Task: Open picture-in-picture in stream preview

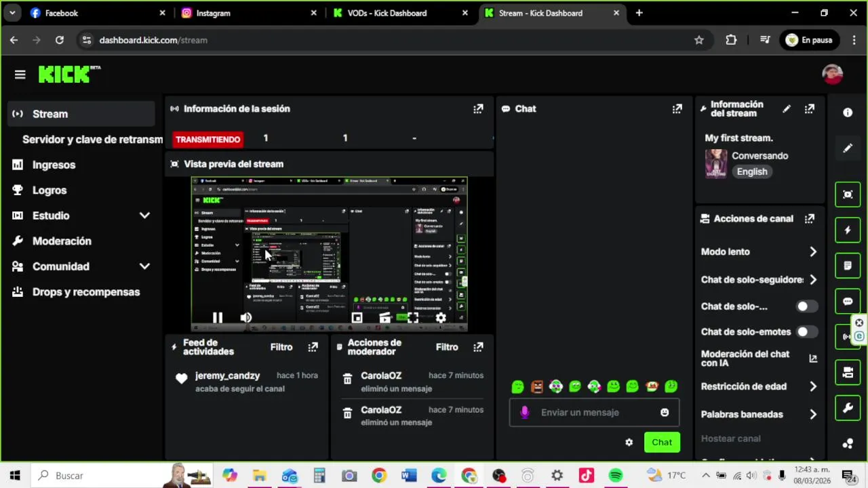Action: [357, 317]
